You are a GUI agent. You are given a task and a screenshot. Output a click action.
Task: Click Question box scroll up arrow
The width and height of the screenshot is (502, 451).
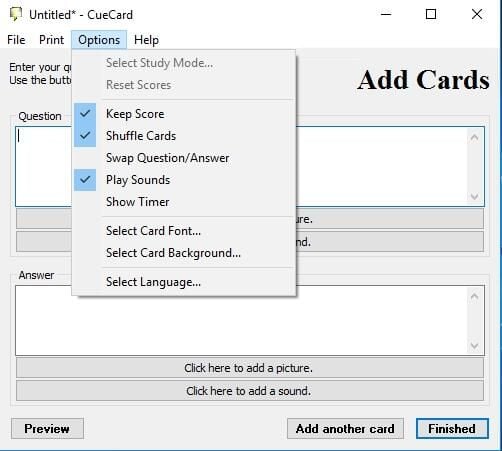click(474, 137)
